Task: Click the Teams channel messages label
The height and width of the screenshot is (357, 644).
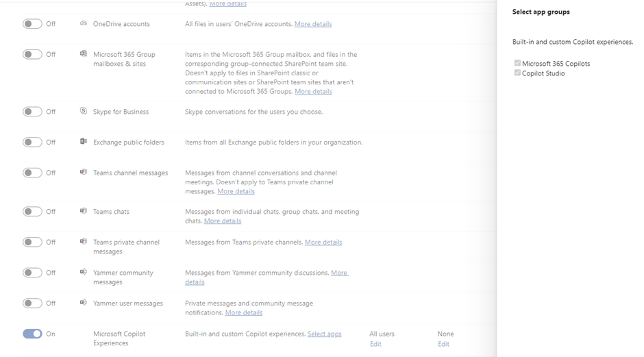Action: 131,173
